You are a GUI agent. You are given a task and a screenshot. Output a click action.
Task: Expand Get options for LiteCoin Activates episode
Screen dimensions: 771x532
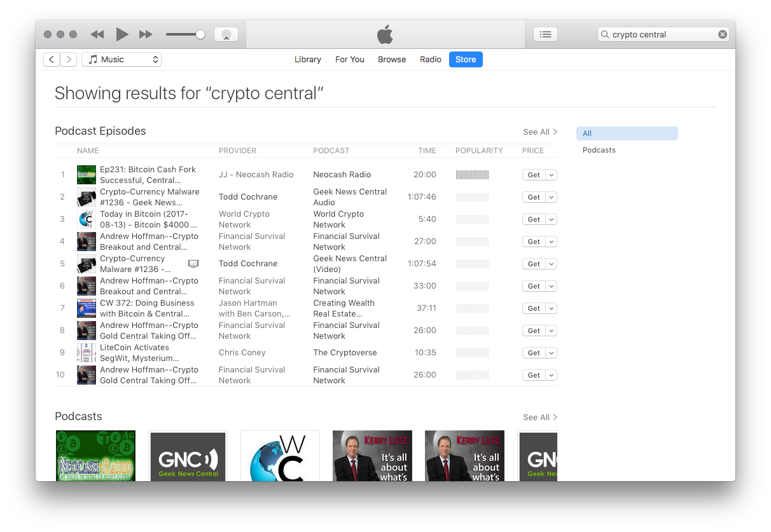tap(552, 353)
